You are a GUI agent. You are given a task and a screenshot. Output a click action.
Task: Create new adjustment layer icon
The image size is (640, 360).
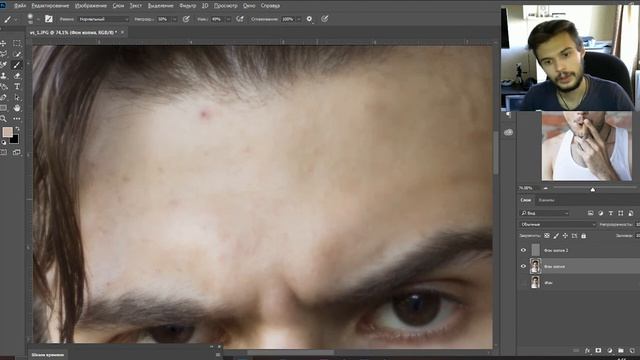point(609,351)
